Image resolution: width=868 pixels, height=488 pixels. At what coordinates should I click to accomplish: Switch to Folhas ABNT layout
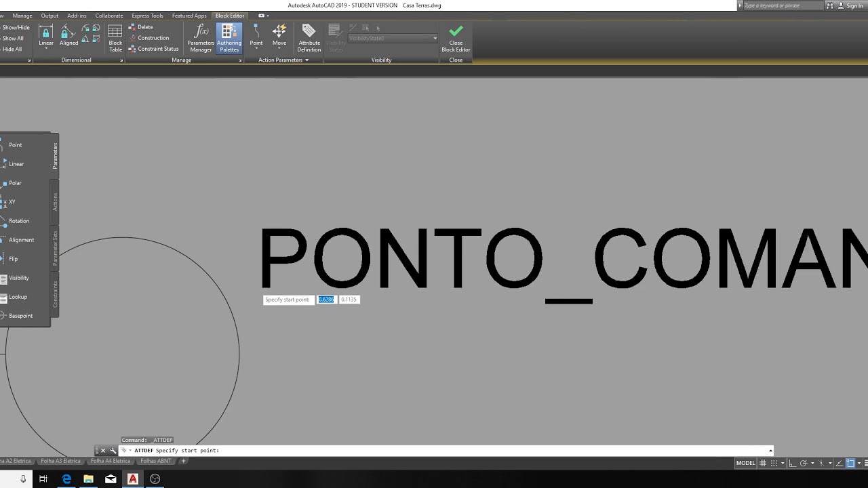tap(156, 461)
